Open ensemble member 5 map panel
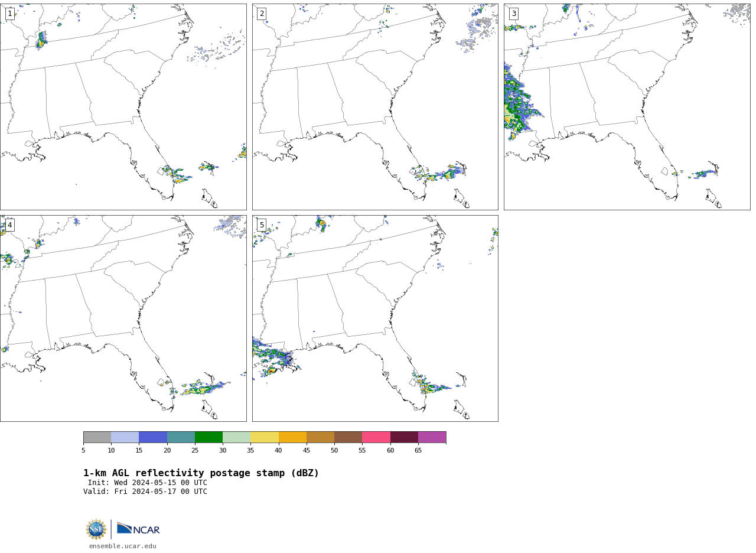Image resolution: width=756 pixels, height=553 pixels. [375, 318]
